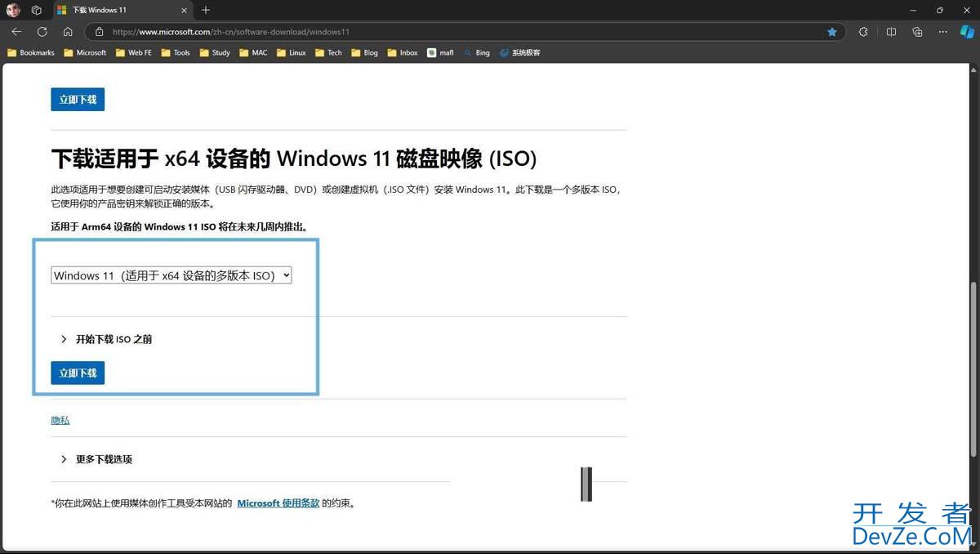This screenshot has height=554, width=980.
Task: Minimize the Edge window
Action: point(913,10)
